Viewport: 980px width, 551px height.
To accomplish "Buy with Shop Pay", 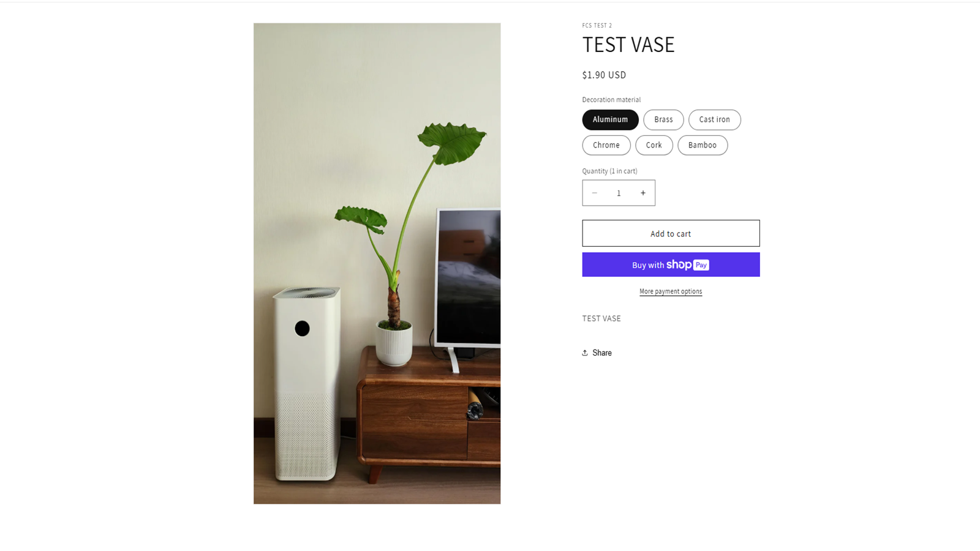I will click(x=671, y=264).
